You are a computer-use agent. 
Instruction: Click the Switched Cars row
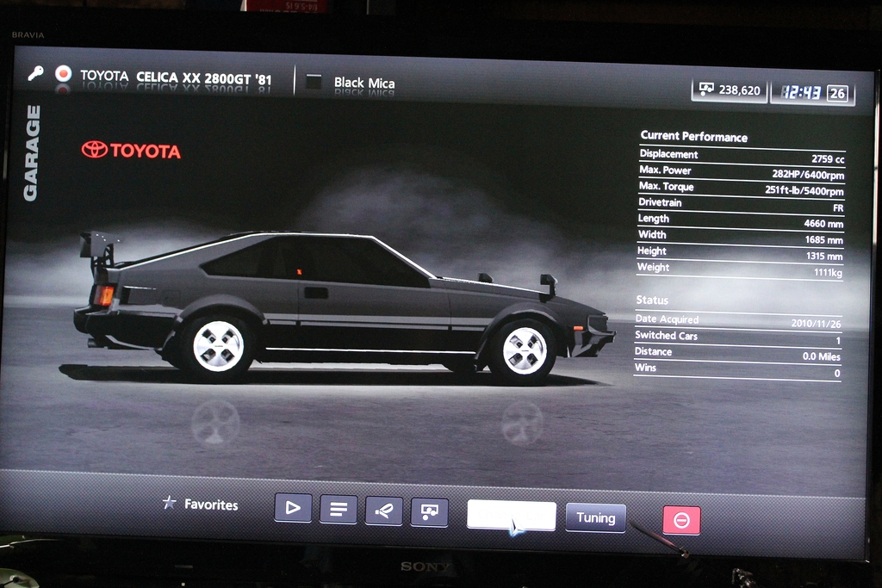coord(738,337)
